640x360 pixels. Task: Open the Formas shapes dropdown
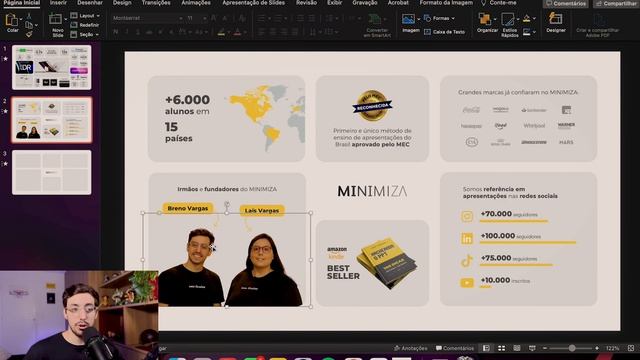pyautogui.click(x=440, y=18)
